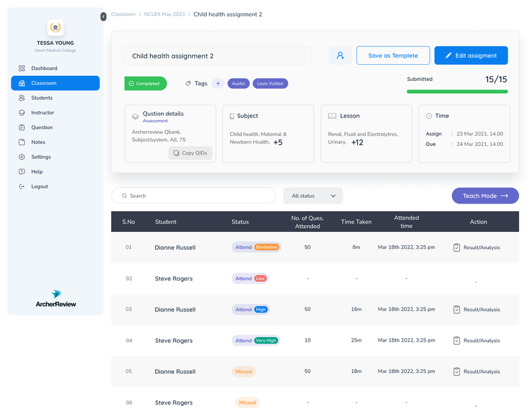The image size is (532, 418).
Task: Click the Result/Analysis icon in row 01
Action: tap(457, 247)
